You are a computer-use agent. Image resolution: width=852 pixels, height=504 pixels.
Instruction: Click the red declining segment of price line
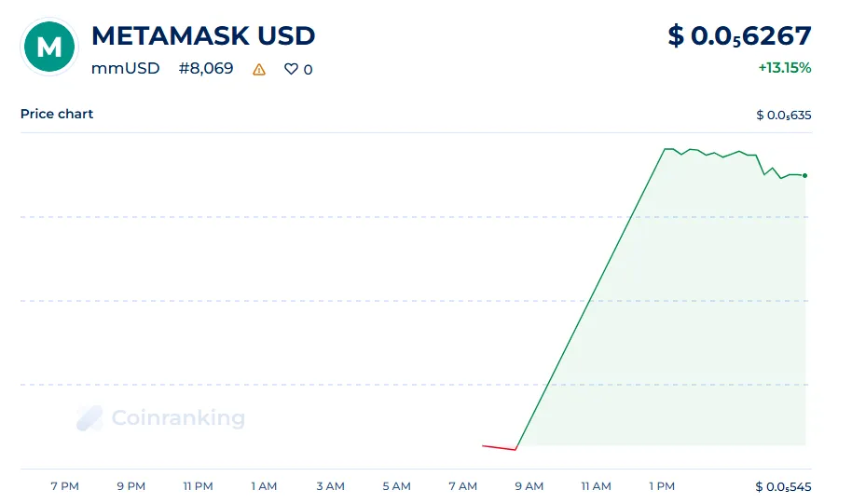point(499,448)
